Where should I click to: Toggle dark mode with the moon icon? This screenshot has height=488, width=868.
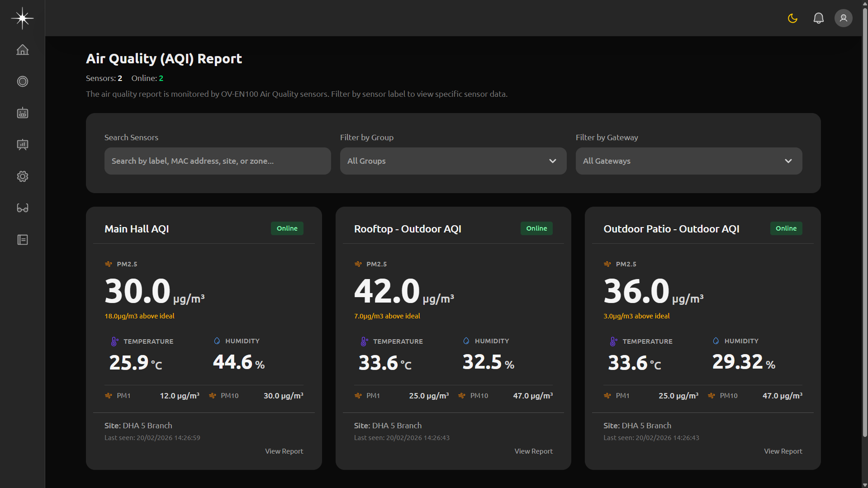click(792, 18)
